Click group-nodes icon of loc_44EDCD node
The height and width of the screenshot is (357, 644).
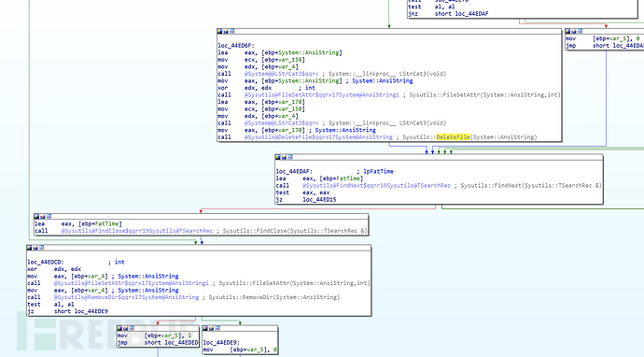[x=41, y=248]
